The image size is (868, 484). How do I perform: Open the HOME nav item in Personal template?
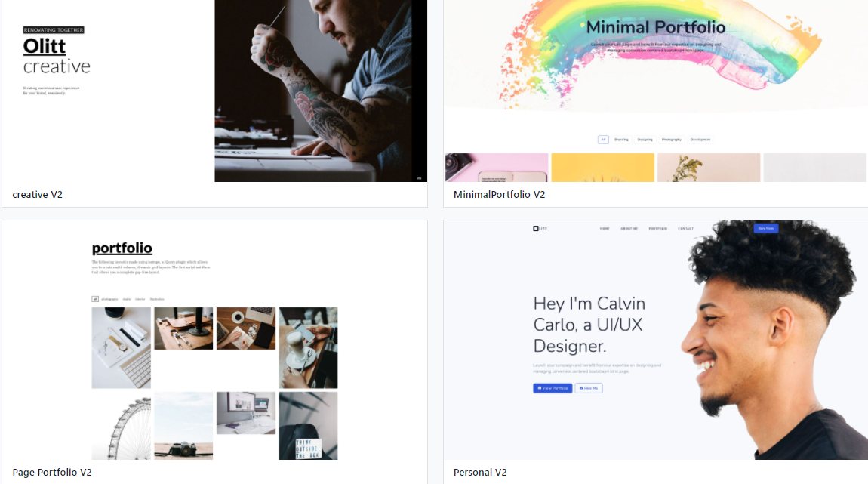tap(605, 228)
